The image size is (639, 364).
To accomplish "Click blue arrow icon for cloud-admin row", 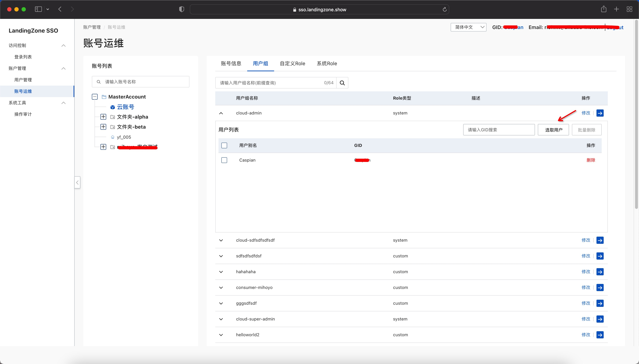I will 600,113.
